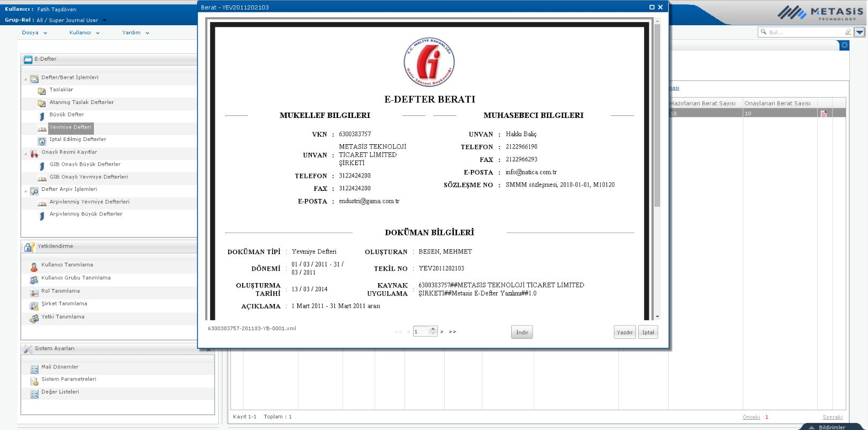Screen dimensions: 868x430
Task: Click the Sonraki pagination link
Action: [833, 417]
